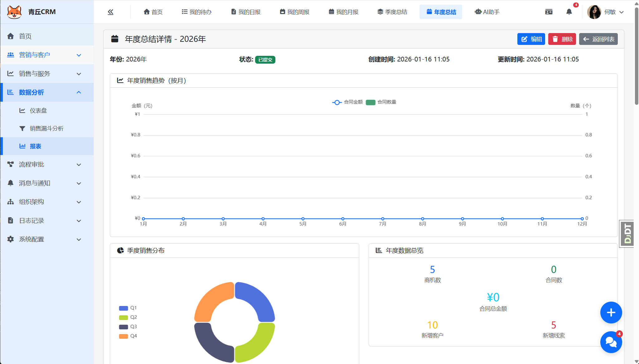Toggle the 合同数量 legend series

[x=387, y=102]
